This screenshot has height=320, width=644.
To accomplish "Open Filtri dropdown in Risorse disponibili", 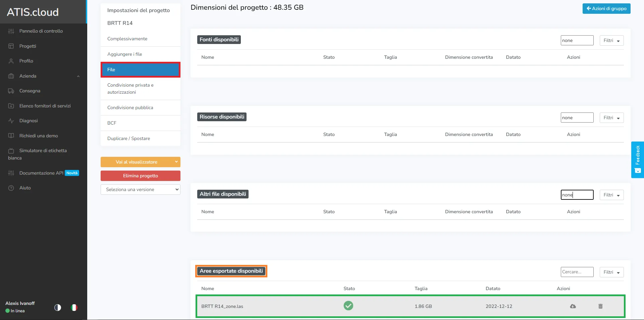I will tap(611, 118).
